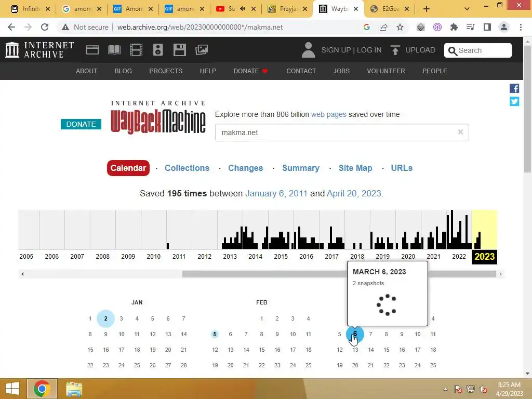Screen dimensions: 532x399
Task: Go back in browser
Action: tap(11, 27)
